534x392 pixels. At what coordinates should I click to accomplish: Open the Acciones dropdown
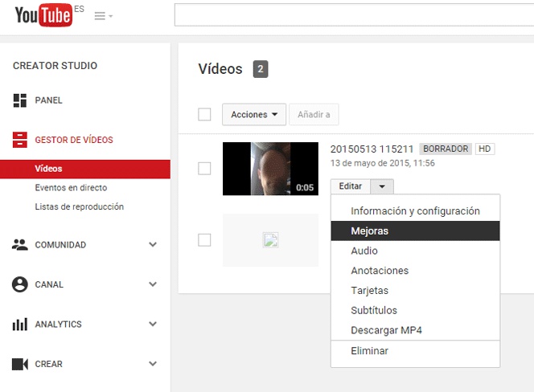254,115
